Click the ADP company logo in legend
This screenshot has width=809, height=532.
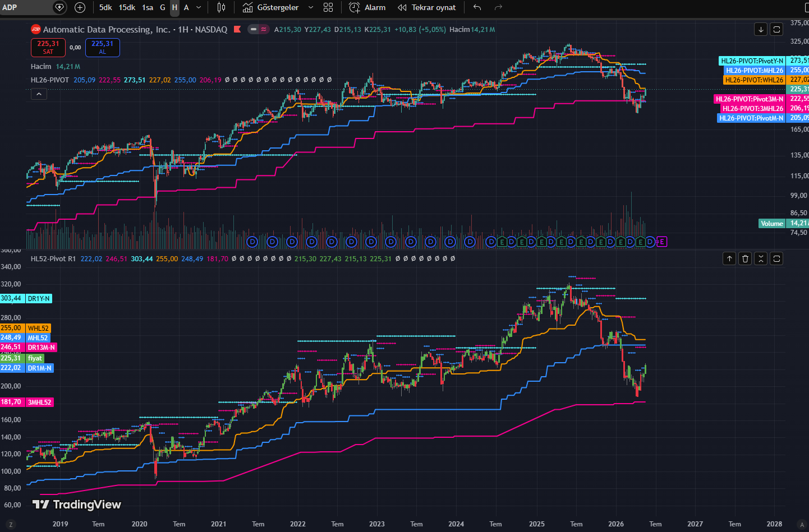[36, 29]
